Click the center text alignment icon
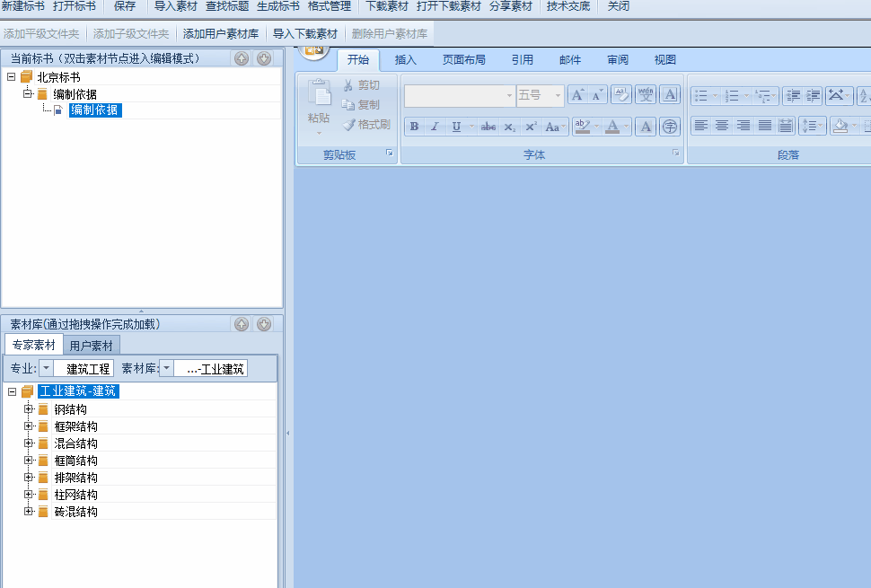871x588 pixels. 722,126
